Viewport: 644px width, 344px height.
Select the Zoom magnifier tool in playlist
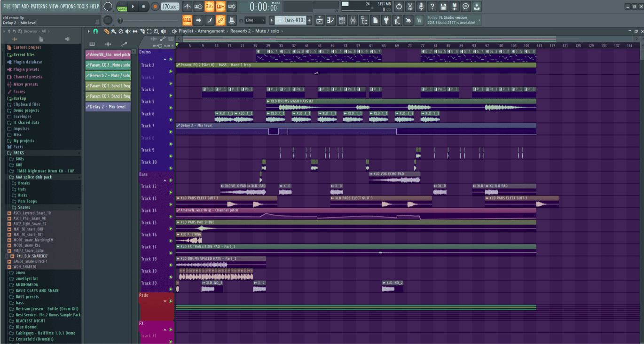coord(157,31)
